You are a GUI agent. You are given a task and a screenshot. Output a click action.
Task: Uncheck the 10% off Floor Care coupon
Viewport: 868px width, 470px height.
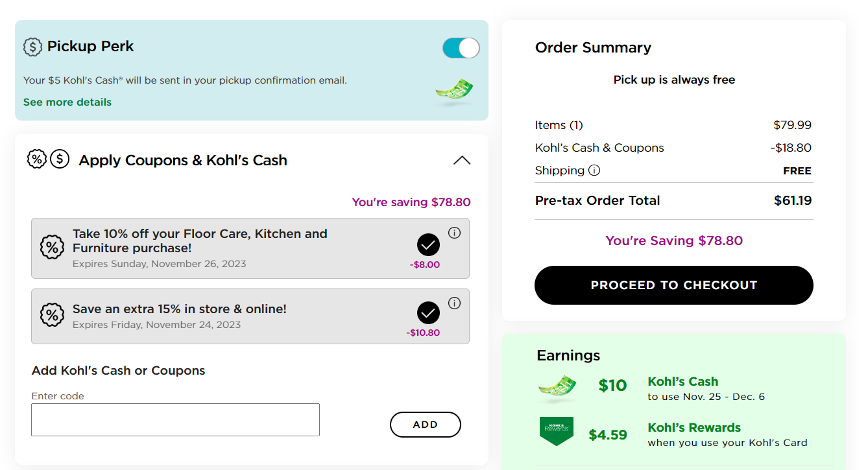click(x=428, y=245)
